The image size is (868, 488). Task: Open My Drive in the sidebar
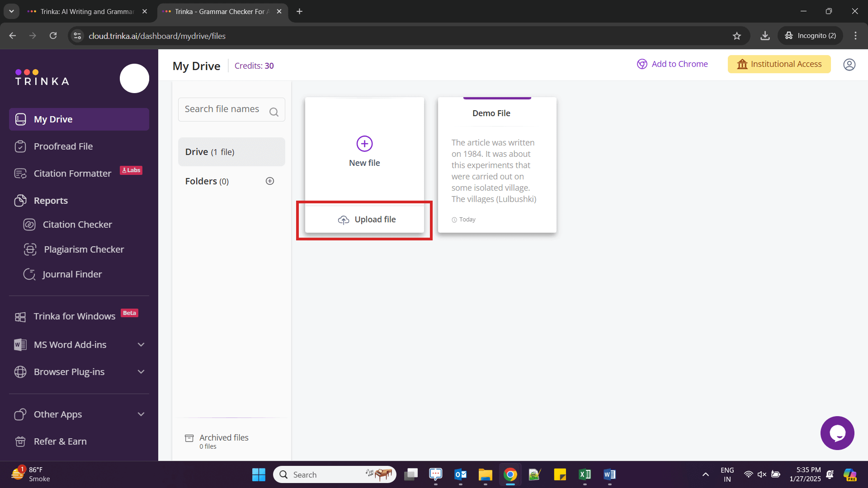(79, 119)
